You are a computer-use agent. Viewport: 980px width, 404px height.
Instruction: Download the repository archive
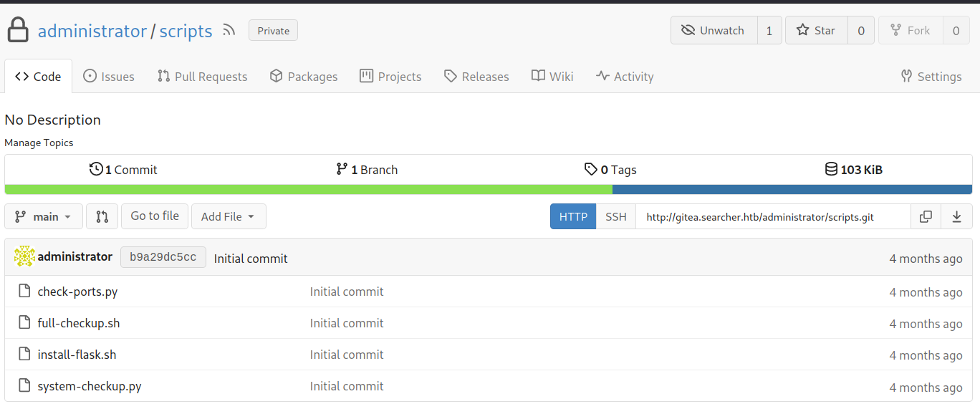[956, 216]
